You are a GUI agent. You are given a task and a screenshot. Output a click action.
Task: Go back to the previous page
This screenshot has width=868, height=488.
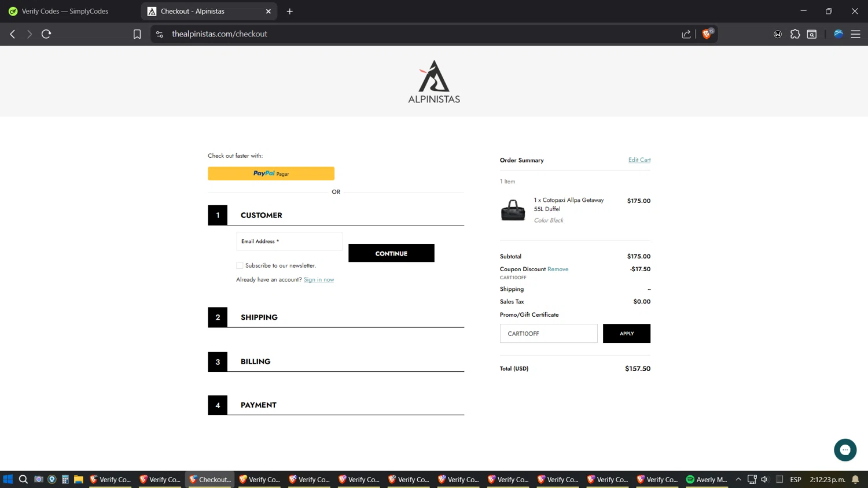13,34
